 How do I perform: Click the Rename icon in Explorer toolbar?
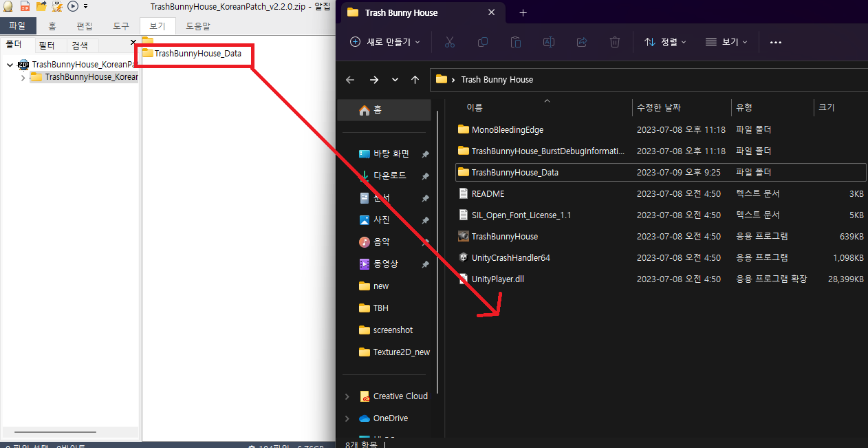coord(549,42)
